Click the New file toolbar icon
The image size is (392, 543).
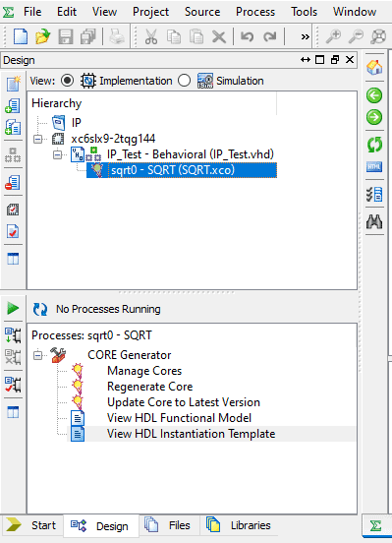click(20, 36)
